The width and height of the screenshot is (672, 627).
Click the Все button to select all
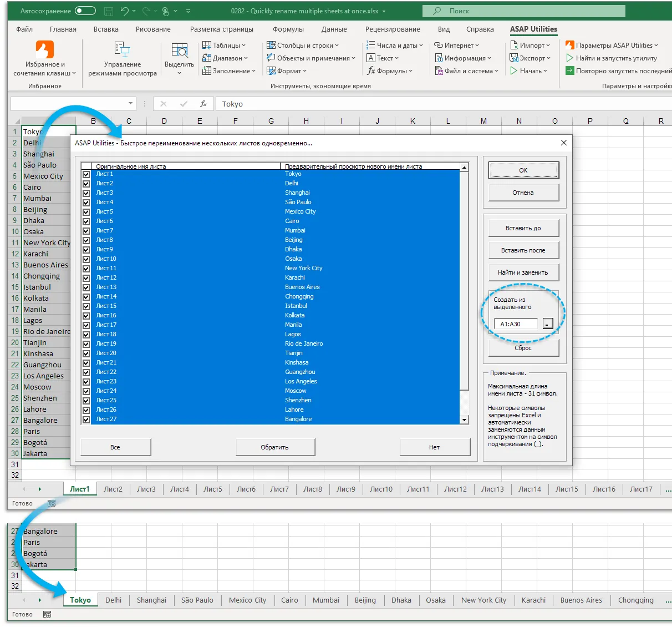click(115, 447)
